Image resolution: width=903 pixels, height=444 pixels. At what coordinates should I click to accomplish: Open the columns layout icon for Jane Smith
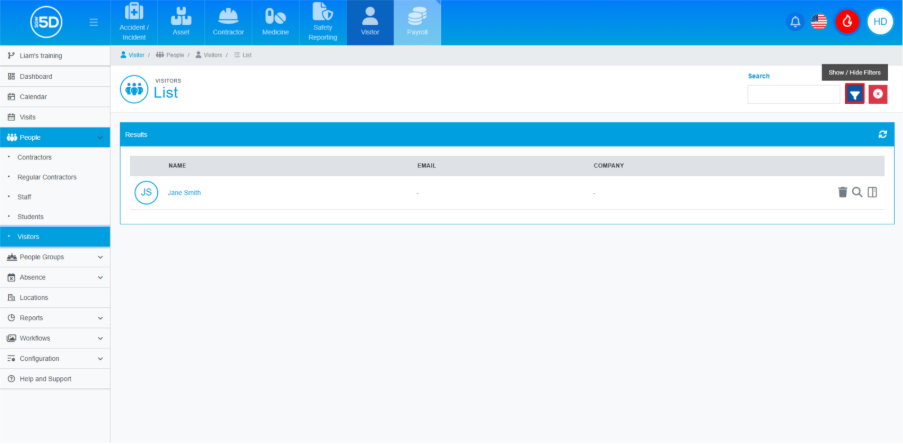(x=872, y=192)
